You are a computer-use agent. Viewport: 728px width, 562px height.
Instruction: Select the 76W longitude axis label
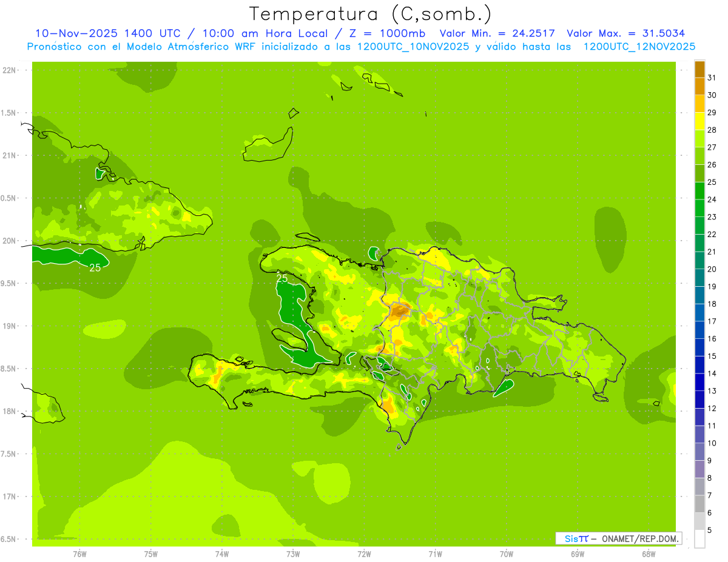point(79,554)
